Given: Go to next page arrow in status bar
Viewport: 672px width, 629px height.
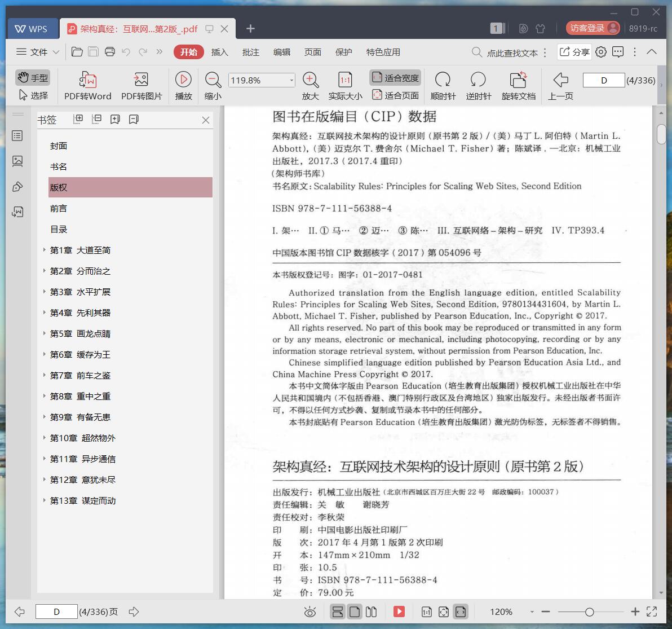Looking at the screenshot, I should [x=134, y=612].
